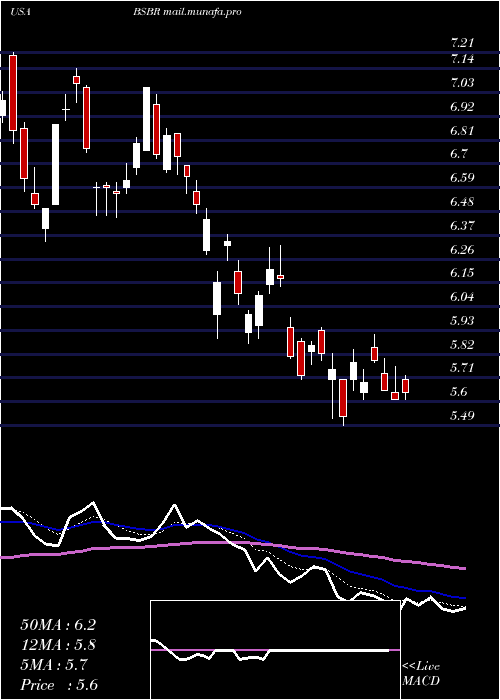
Task: Click the '<<Live' label
Action: point(421,667)
